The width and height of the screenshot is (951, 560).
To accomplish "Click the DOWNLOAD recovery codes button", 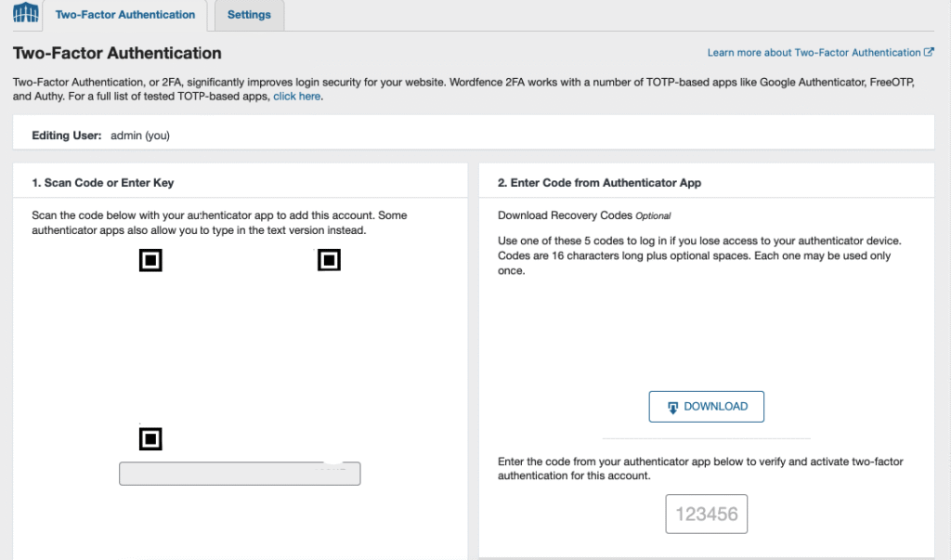I will [707, 407].
